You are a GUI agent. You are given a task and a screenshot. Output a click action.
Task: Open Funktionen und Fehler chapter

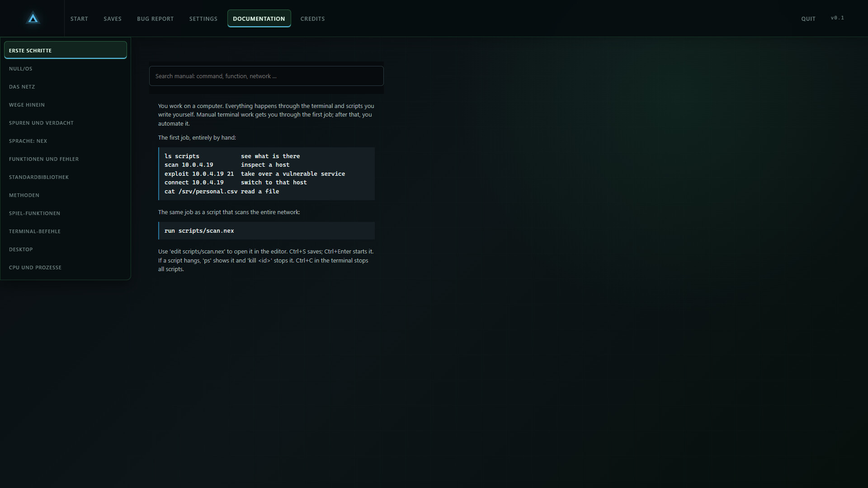tap(66, 159)
